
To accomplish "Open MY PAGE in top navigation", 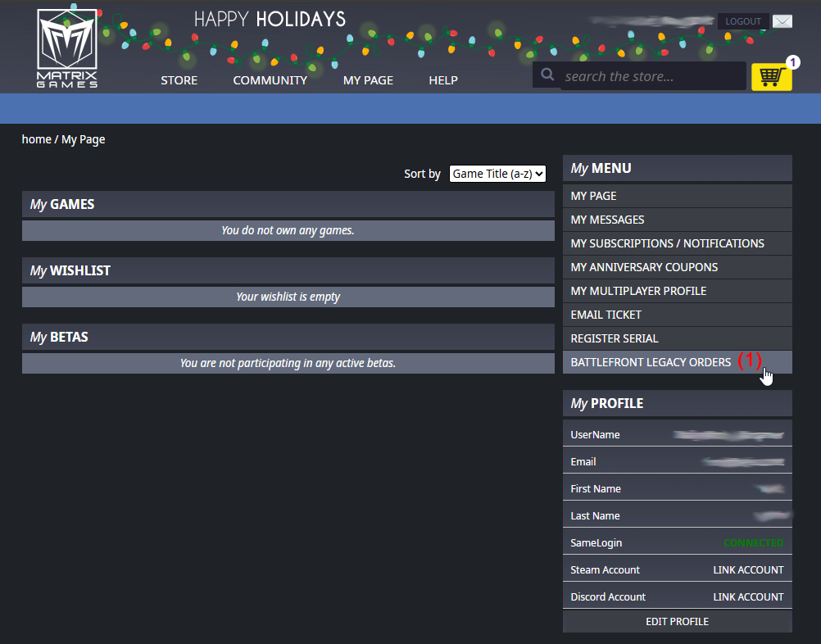I will pyautogui.click(x=368, y=80).
